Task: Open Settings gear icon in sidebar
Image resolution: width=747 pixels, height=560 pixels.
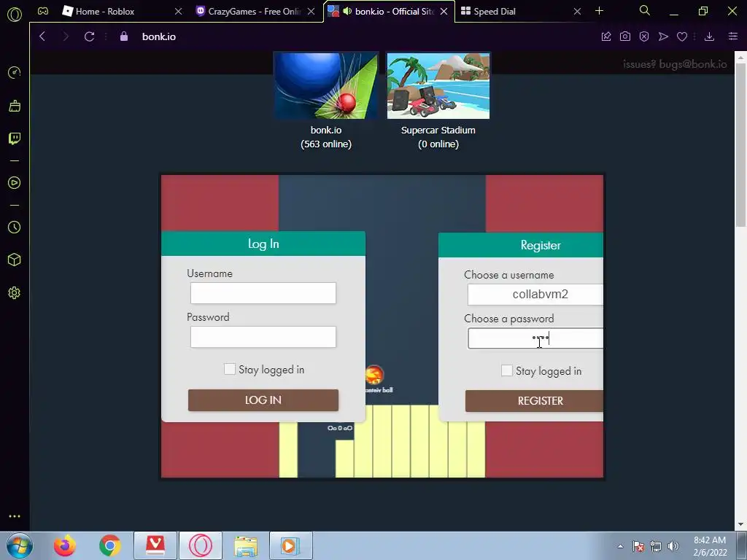Action: [15, 293]
